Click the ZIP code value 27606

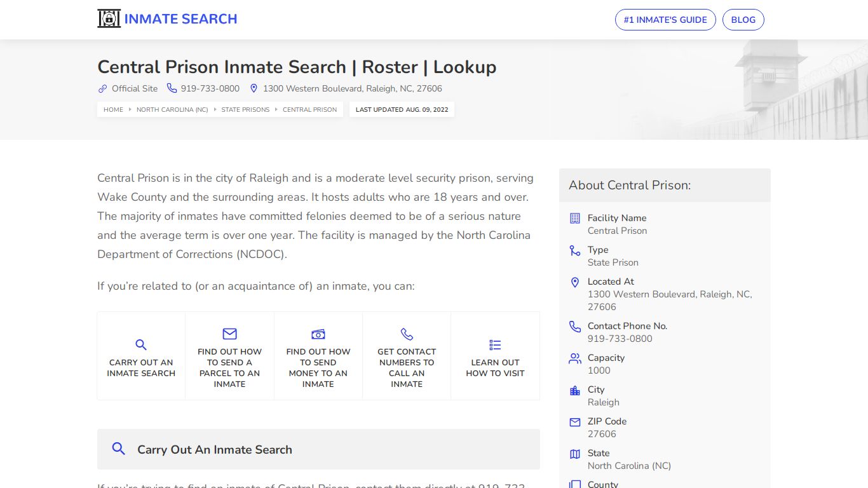[x=602, y=434]
